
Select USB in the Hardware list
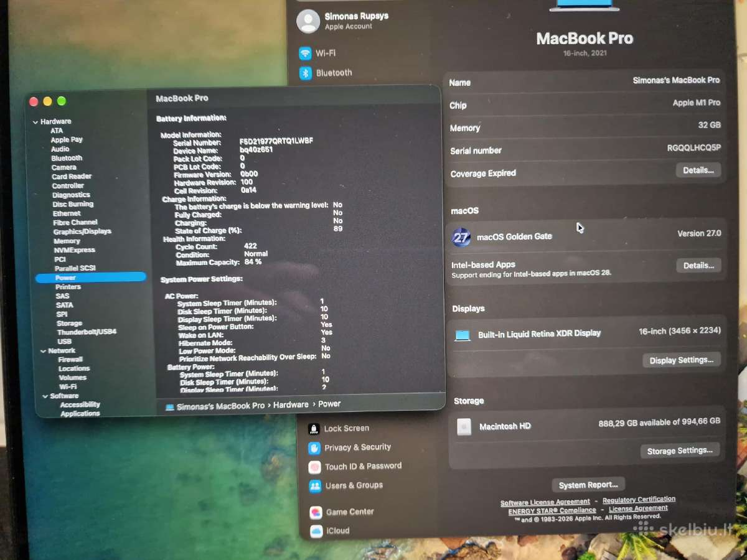pos(64,342)
